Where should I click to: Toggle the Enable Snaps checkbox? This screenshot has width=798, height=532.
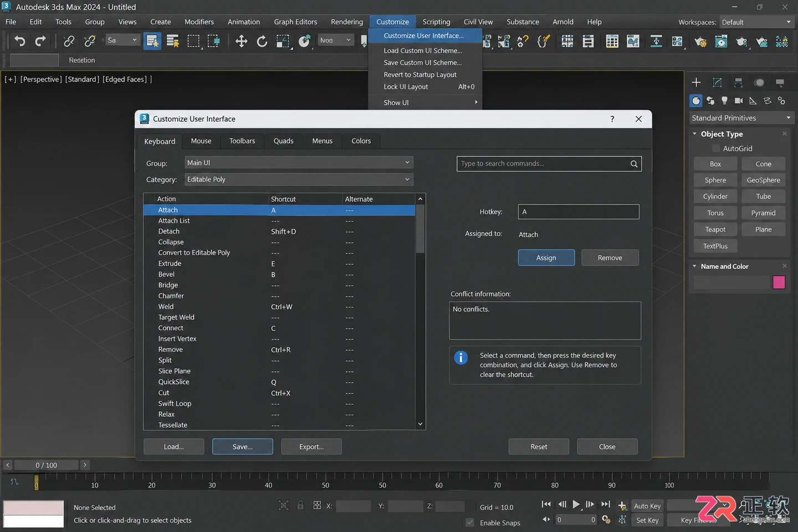(470, 523)
